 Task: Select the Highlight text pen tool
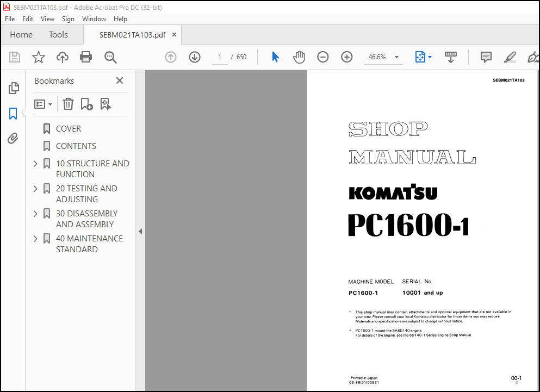click(x=510, y=57)
